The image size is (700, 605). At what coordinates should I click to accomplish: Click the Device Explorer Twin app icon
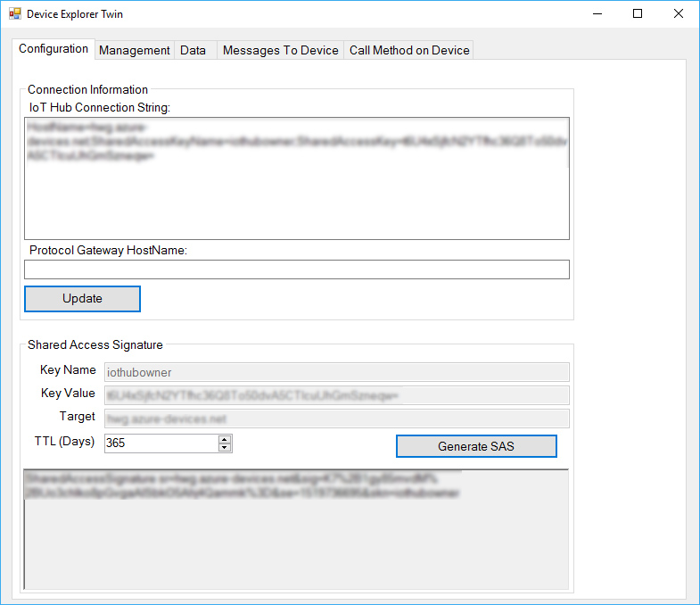(x=15, y=14)
